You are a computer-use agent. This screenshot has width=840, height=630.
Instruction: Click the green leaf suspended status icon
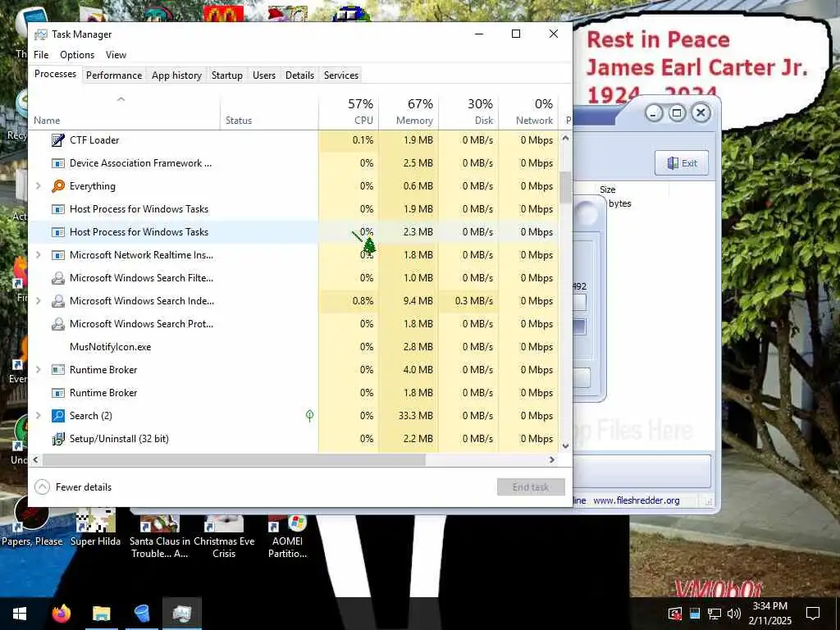tap(309, 416)
